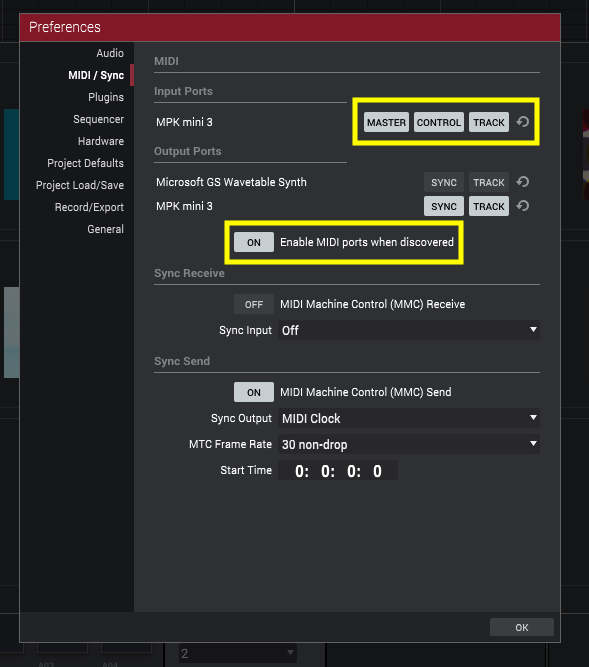Turn off MIDI Machine Control Send
Screen dimensions: 589x667
coord(254,392)
